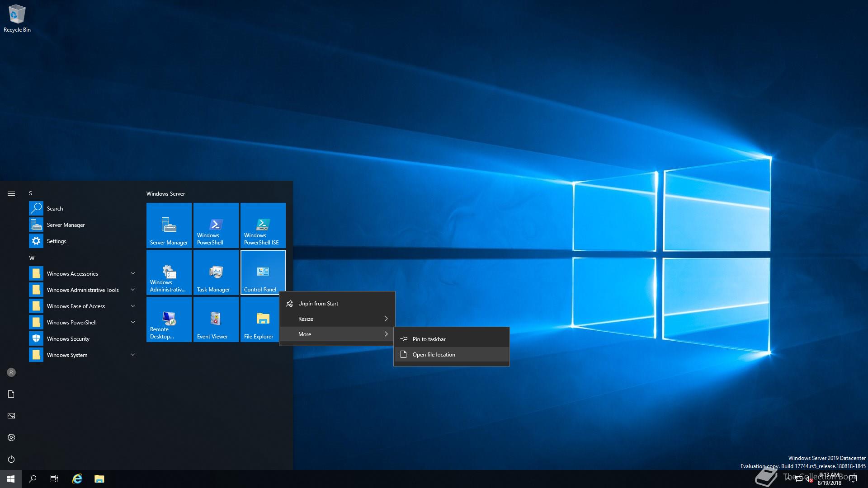Open the Recycle Bin desktop icon
868x488 pixels.
click(17, 19)
